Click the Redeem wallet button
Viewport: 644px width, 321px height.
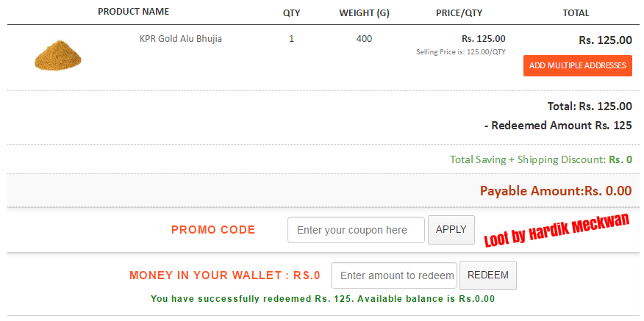click(x=488, y=275)
